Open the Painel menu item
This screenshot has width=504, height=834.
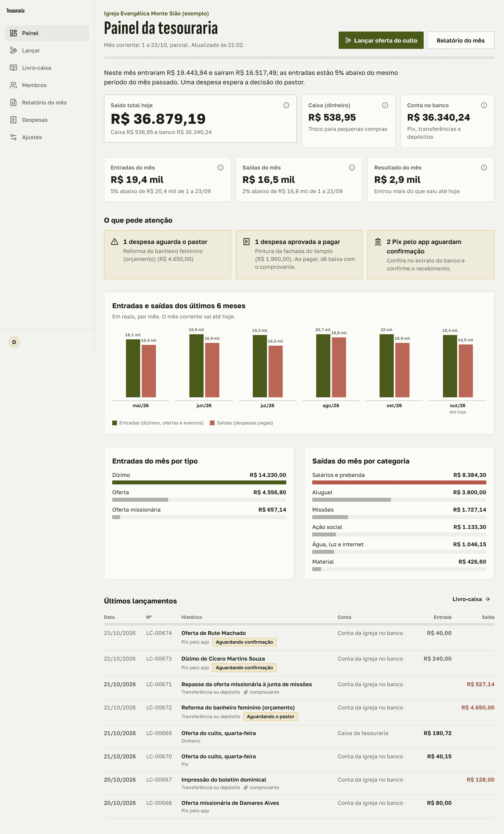click(47, 33)
